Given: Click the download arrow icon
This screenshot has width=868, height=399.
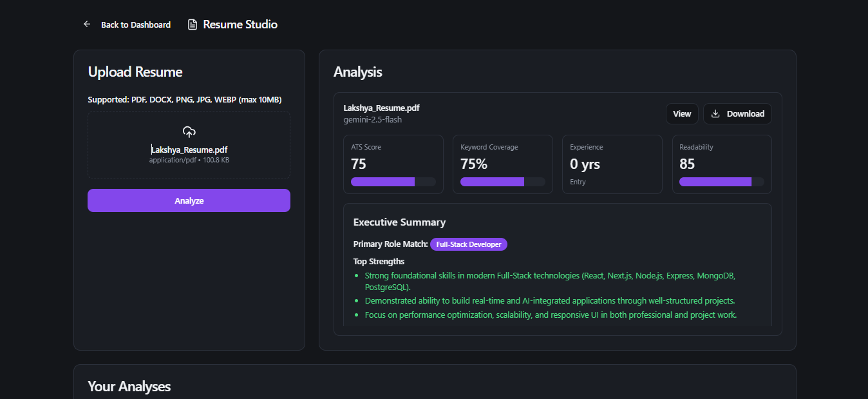Looking at the screenshot, I should [715, 113].
